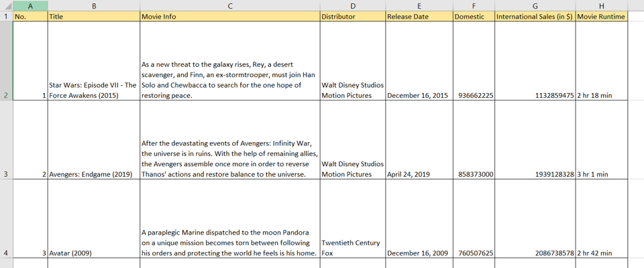The height and width of the screenshot is (268, 644).
Task: Click the 'Domestic' header cell
Action: pos(474,17)
